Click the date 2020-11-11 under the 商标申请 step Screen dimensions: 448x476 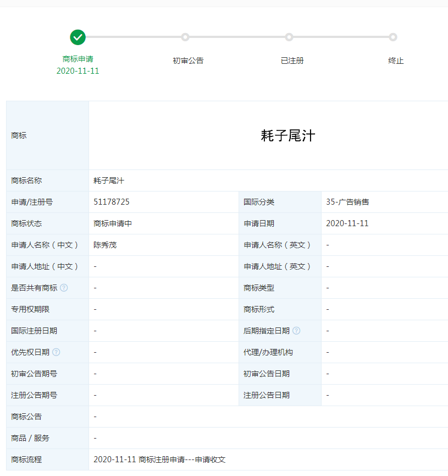tap(78, 71)
